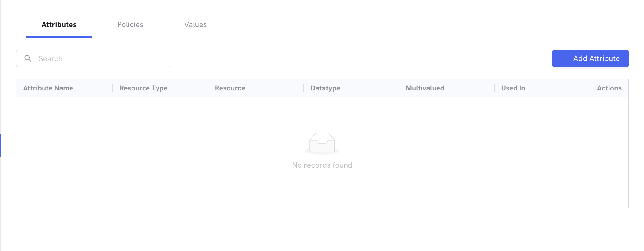Click the Attribute Name column header
Viewport: 644px width, 251px height.
click(48, 88)
